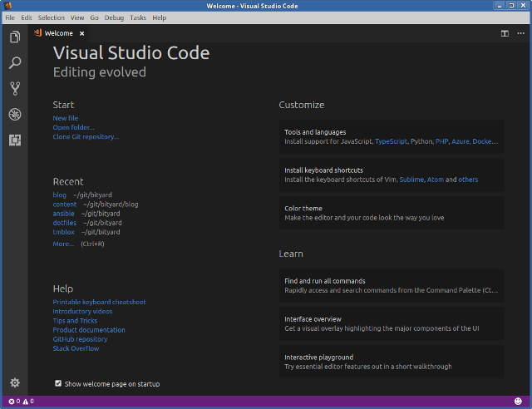Open the Selection menu
This screenshot has width=532, height=409.
coord(51,17)
